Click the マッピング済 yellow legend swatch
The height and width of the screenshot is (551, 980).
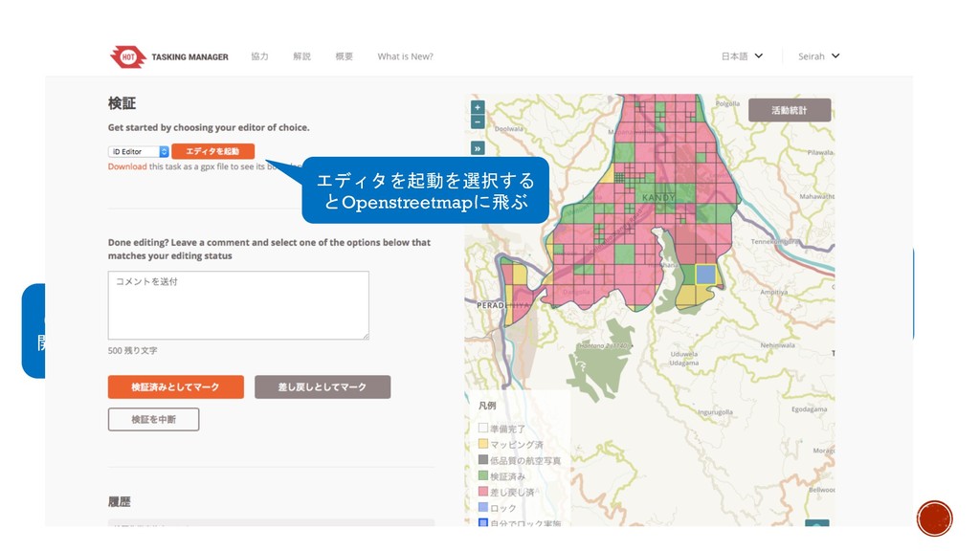coord(483,444)
